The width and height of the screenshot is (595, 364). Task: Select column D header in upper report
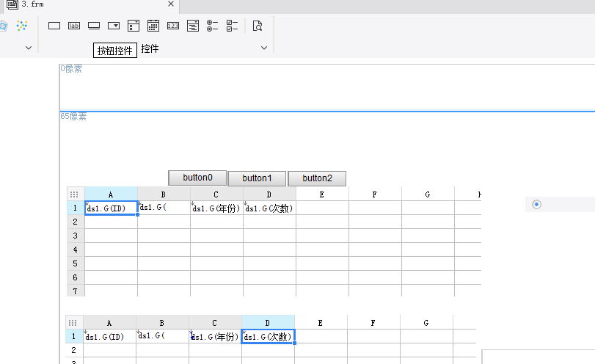coord(269,194)
